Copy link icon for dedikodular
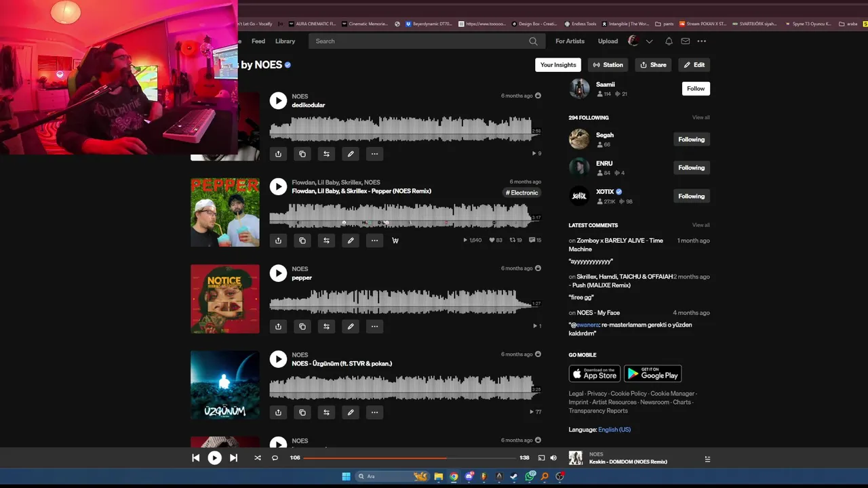The image size is (868, 488). (x=302, y=154)
